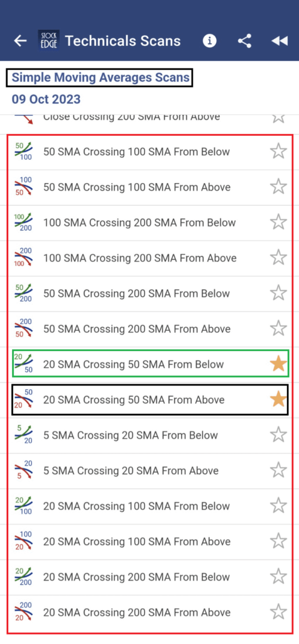
Task: Tap the 20/200 red crossover icon at bottom
Action: pyautogui.click(x=24, y=613)
